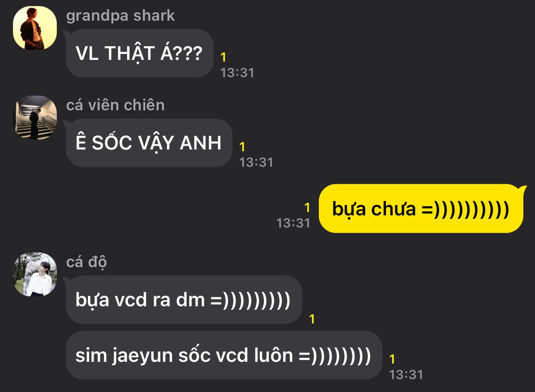Tap unread count beside "sim jaeyun" message
This screenshot has height=392, width=535.
tap(392, 359)
